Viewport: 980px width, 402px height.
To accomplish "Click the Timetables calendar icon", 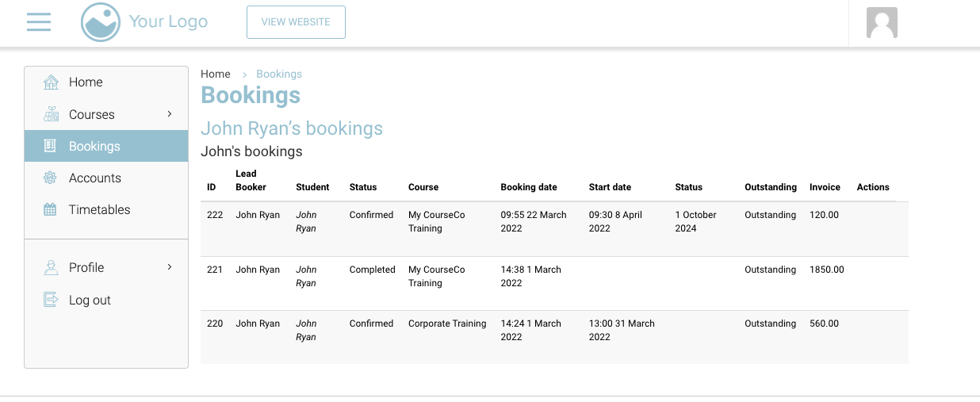I will [51, 209].
